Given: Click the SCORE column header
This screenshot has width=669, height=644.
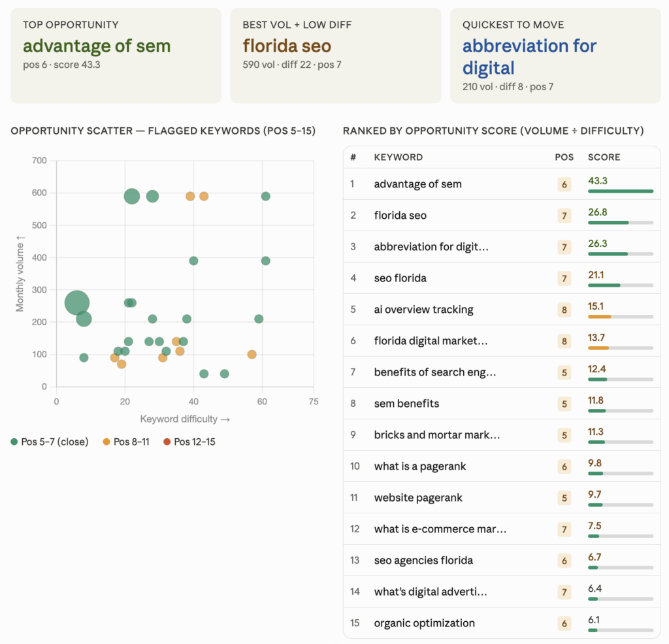Looking at the screenshot, I should pyautogui.click(x=604, y=157).
